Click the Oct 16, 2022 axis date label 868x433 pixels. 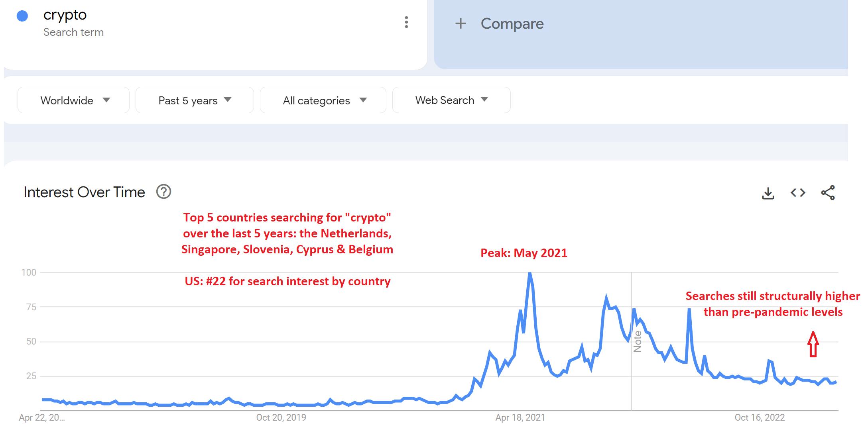760,417
